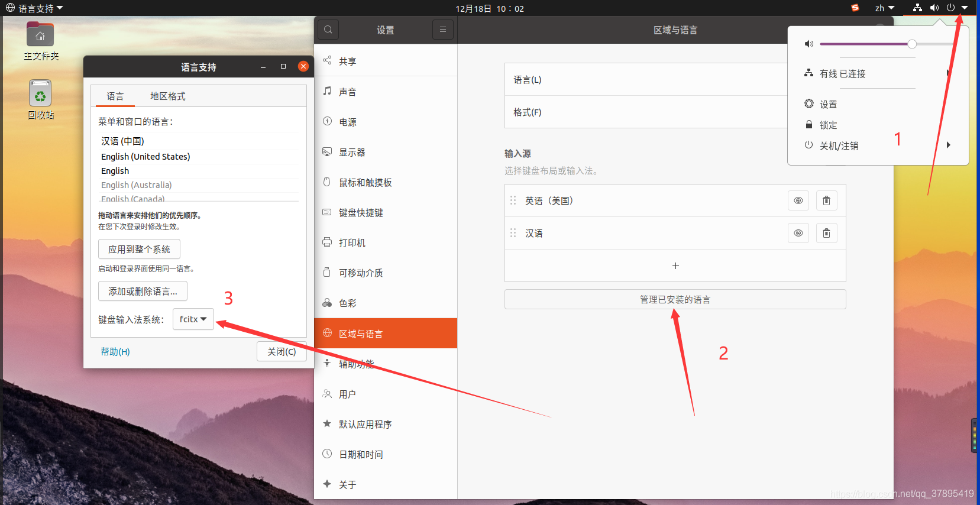The height and width of the screenshot is (505, 980).
Task: Switch to the 语言 tab
Action: click(115, 96)
